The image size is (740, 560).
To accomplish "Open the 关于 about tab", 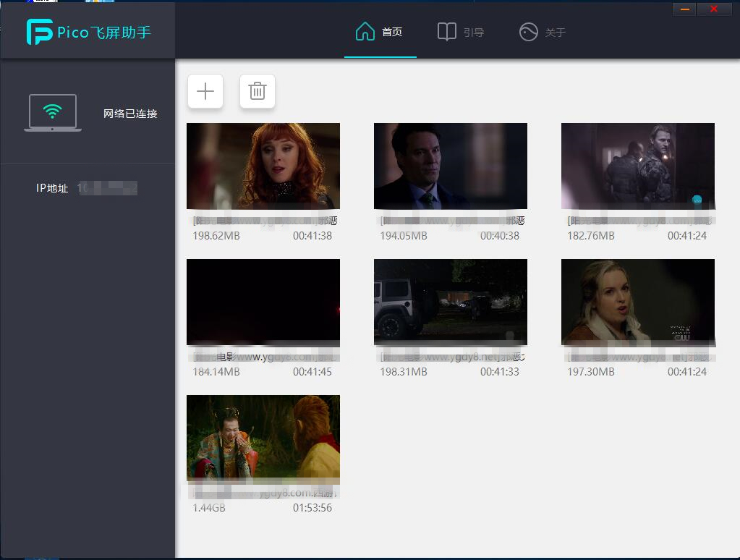I will click(543, 32).
